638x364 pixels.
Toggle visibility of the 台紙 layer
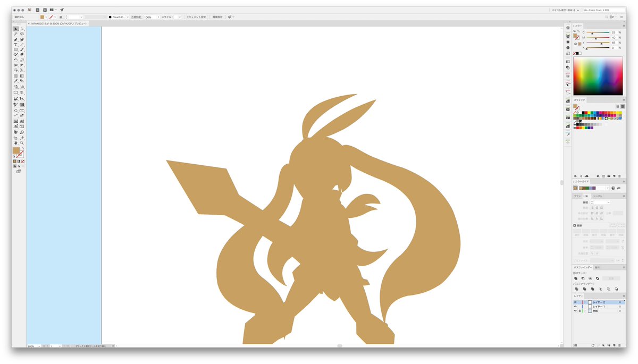click(575, 311)
